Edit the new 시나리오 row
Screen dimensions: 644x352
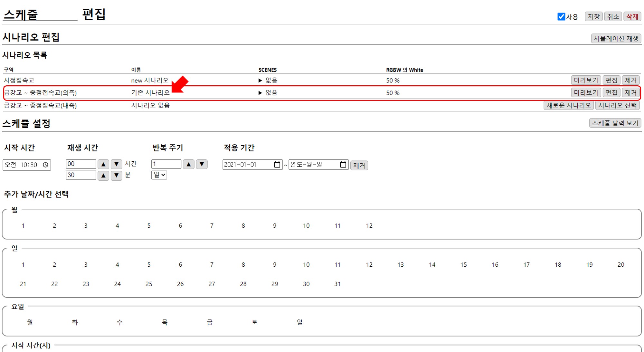pos(611,80)
